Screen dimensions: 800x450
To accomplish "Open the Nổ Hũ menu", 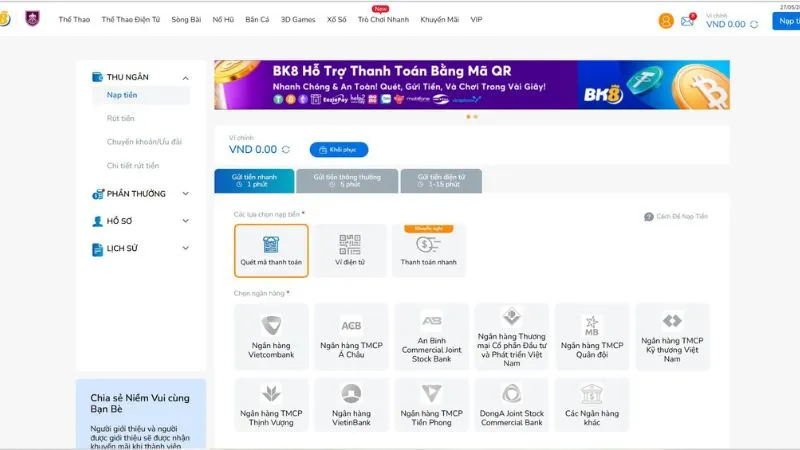I will 223,19.
